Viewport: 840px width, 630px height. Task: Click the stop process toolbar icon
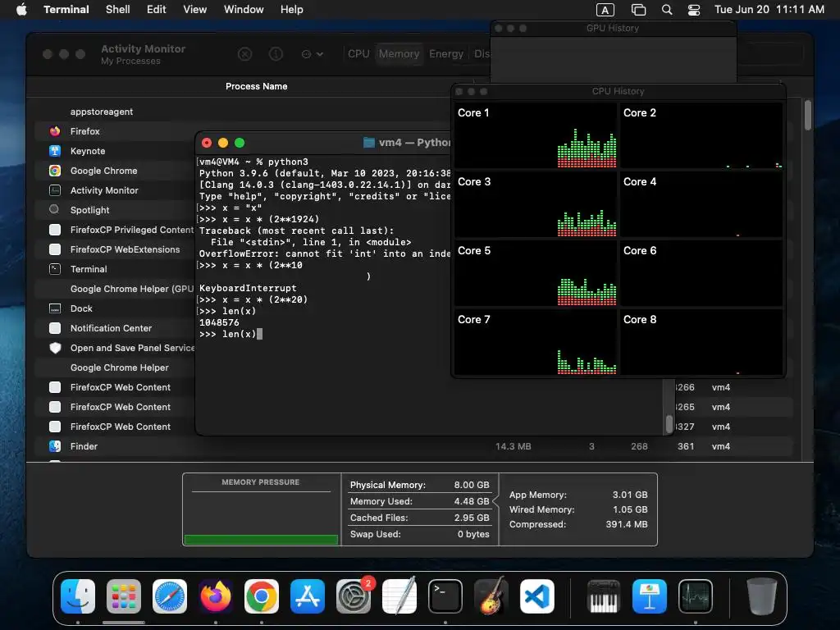244,54
